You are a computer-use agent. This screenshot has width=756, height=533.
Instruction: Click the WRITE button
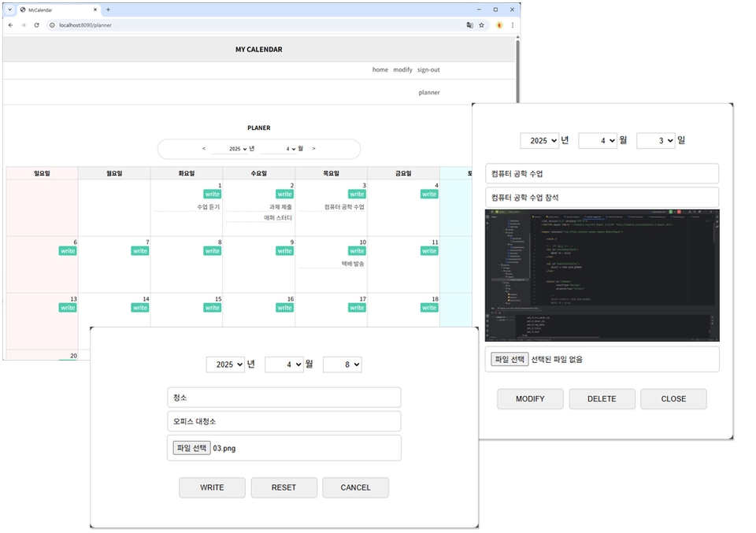(x=212, y=487)
